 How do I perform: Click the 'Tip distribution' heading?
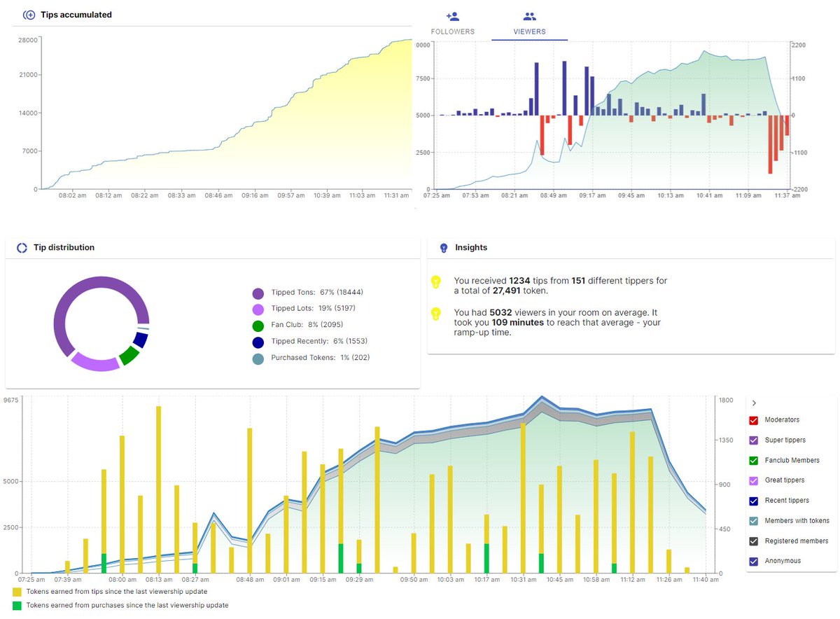[64, 248]
